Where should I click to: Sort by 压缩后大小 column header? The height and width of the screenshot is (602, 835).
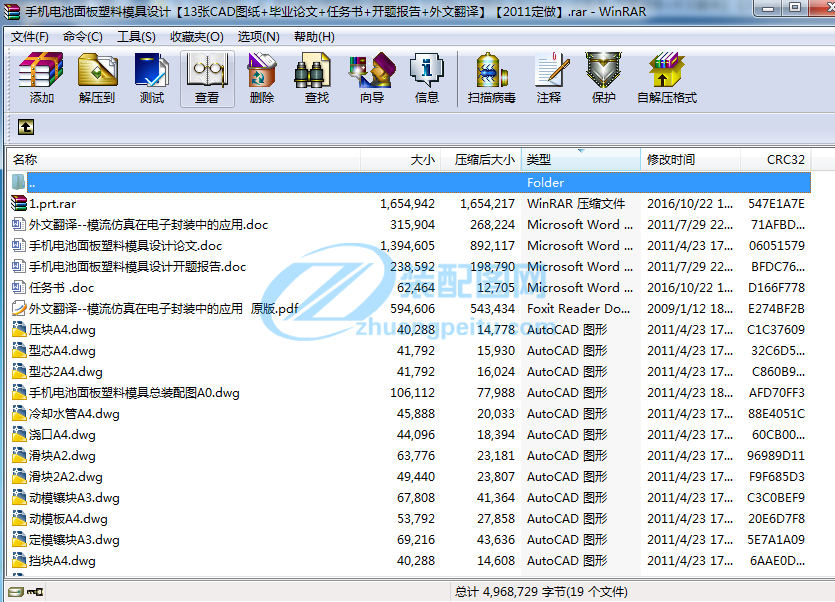pyautogui.click(x=481, y=160)
